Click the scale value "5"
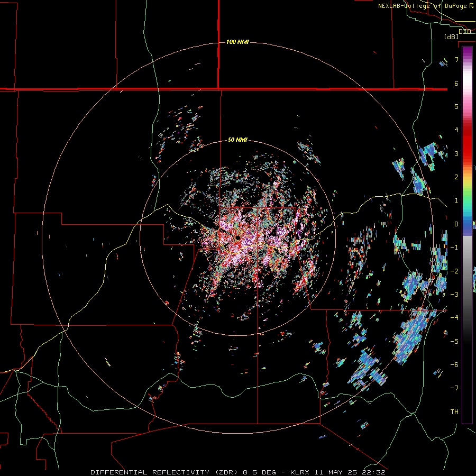The image size is (476, 476). coord(456,106)
